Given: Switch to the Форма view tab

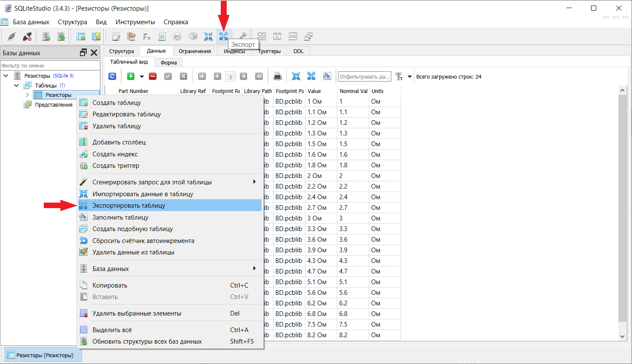Looking at the screenshot, I should 168,63.
